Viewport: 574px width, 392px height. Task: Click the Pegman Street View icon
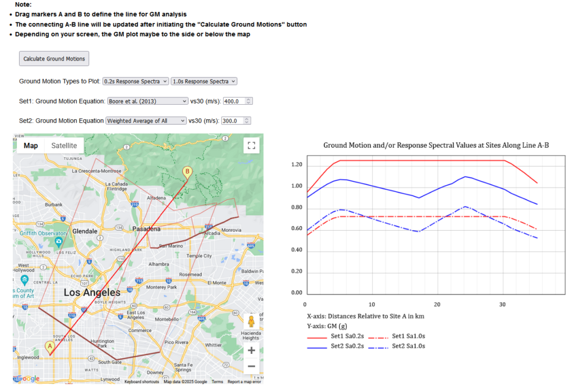click(x=251, y=321)
